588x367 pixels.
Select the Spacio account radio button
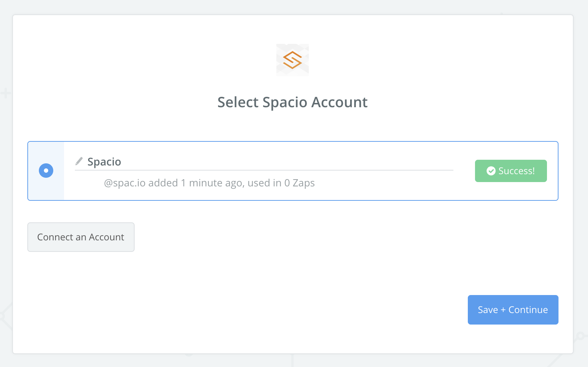coord(46,171)
